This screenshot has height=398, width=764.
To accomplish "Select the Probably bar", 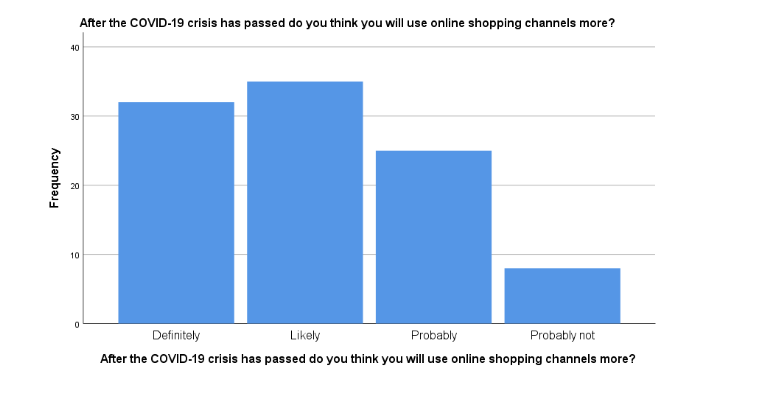I will click(434, 237).
